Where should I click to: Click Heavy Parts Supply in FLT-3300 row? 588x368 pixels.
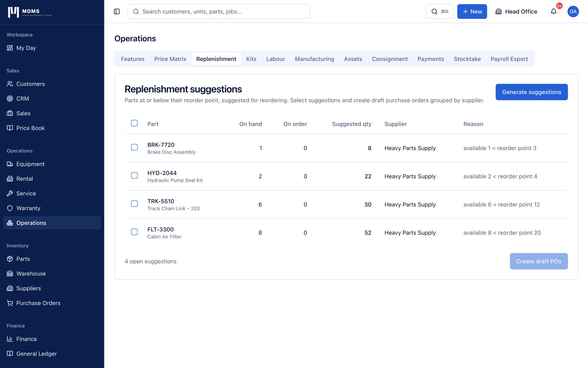[410, 233]
